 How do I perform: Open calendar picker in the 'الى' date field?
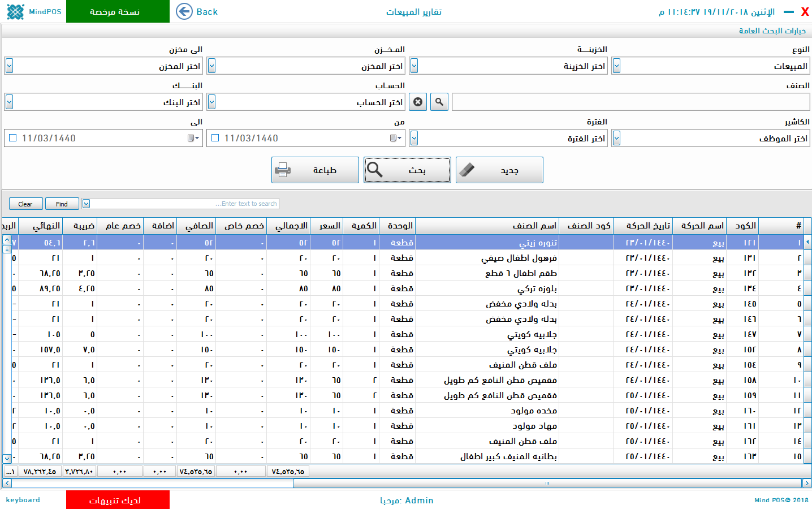point(193,138)
